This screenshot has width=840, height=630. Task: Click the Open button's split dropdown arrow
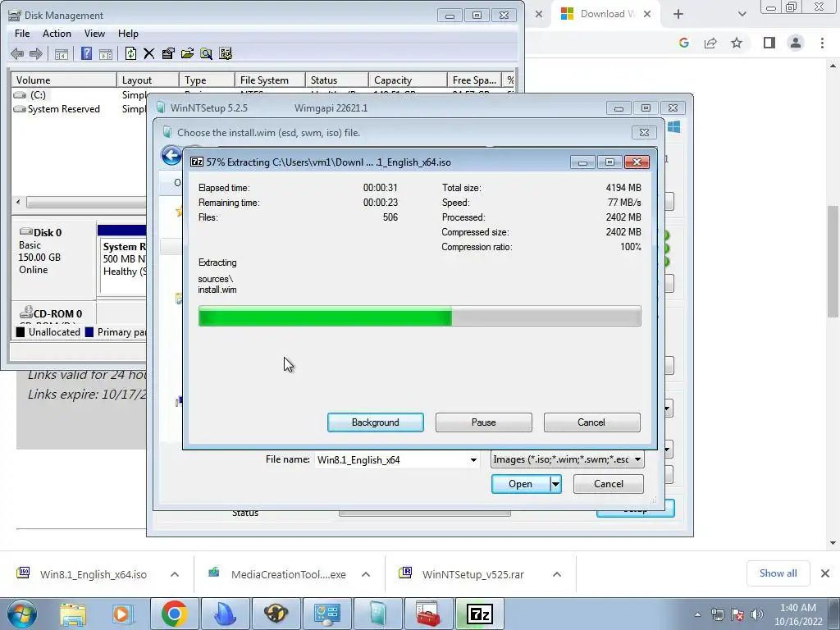click(555, 484)
